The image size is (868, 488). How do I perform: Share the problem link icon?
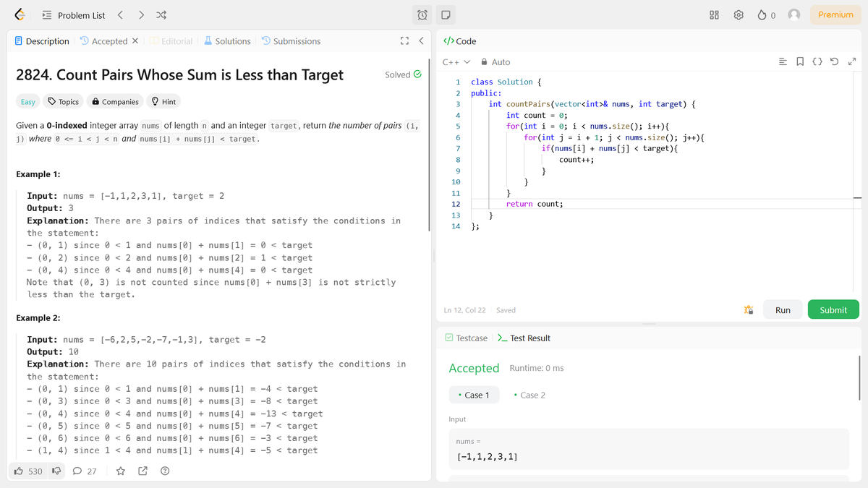(x=142, y=471)
